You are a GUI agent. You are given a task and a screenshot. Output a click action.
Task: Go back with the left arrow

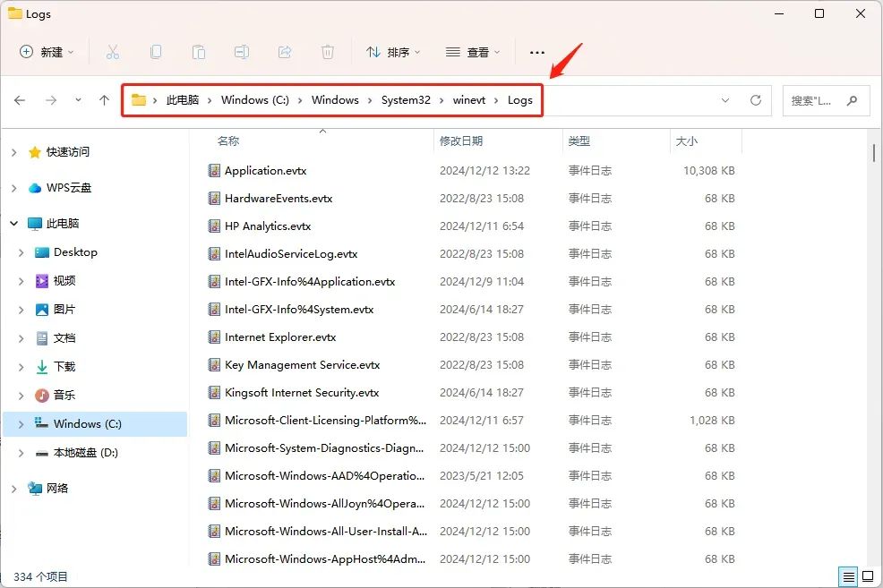point(20,100)
